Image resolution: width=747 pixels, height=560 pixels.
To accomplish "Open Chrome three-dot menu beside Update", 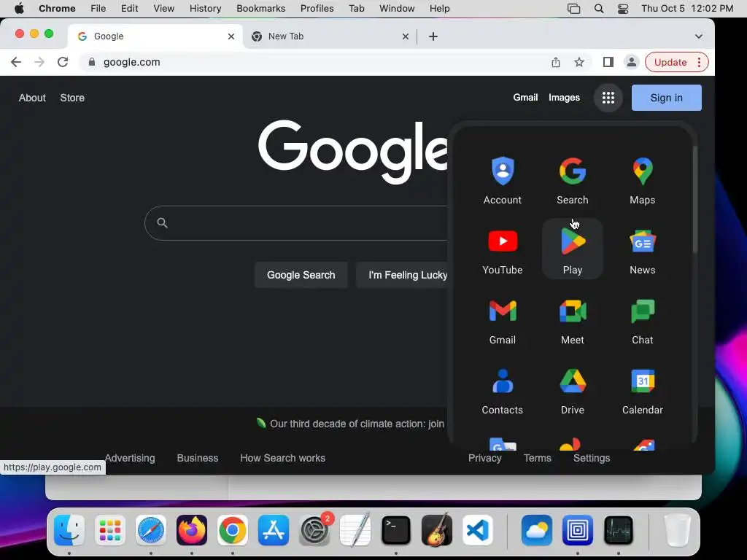I will tap(699, 62).
